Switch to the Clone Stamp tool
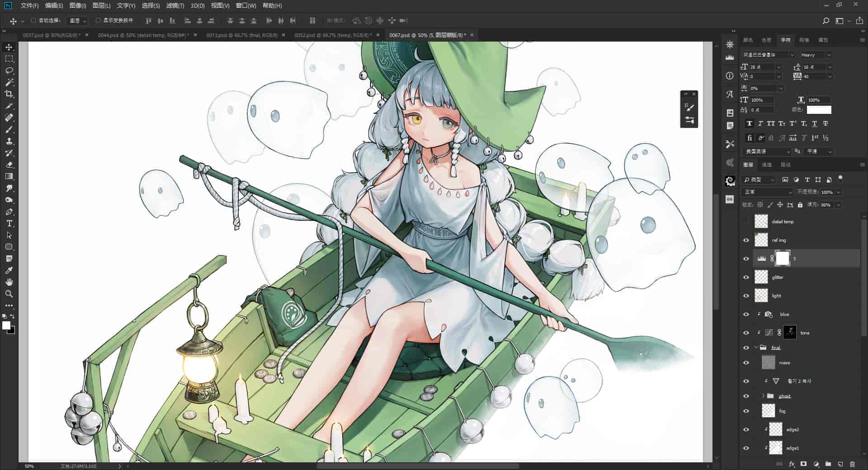Viewport: 868px width, 470px height. [9, 141]
